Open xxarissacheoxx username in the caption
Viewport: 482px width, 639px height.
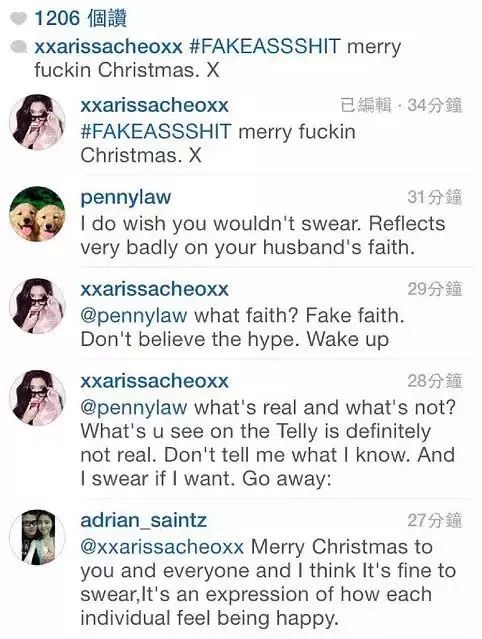(x=108, y=46)
